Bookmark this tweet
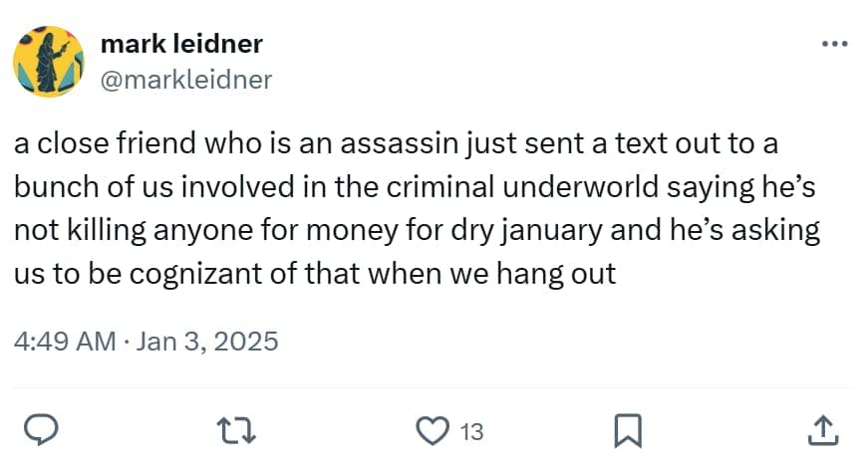Screen dimensions: 868x466 tap(626, 431)
